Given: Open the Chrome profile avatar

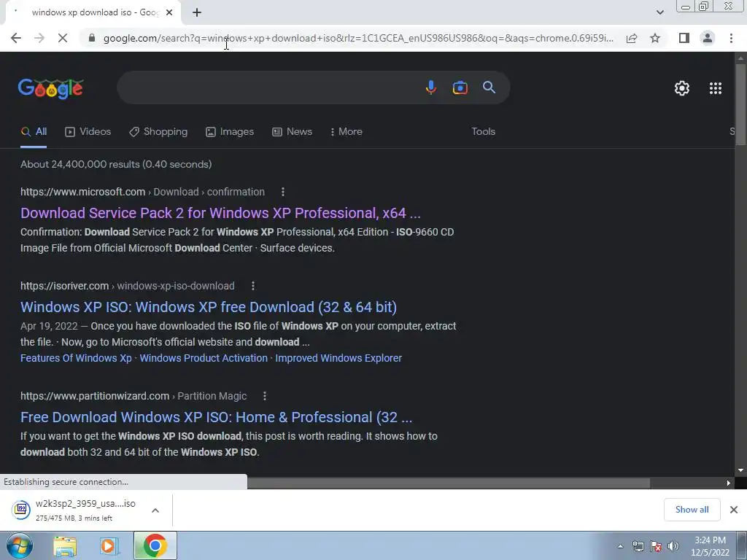Looking at the screenshot, I should pyautogui.click(x=708, y=38).
